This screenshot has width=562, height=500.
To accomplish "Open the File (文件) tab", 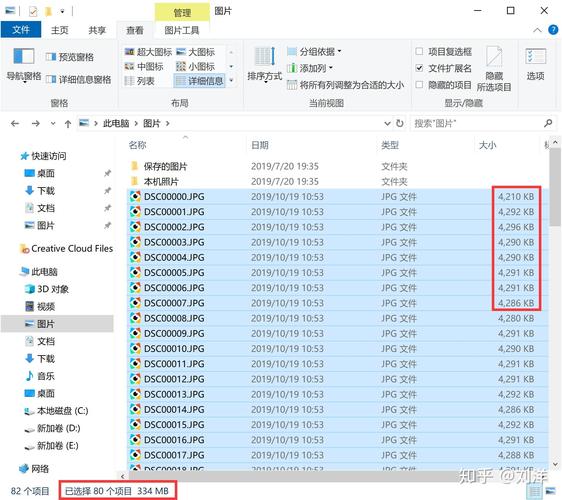I will 21,30.
